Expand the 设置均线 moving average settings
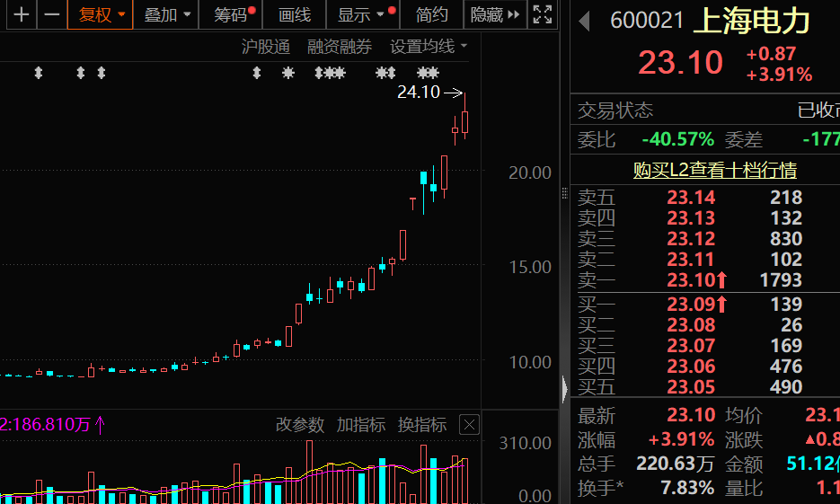 click(429, 47)
